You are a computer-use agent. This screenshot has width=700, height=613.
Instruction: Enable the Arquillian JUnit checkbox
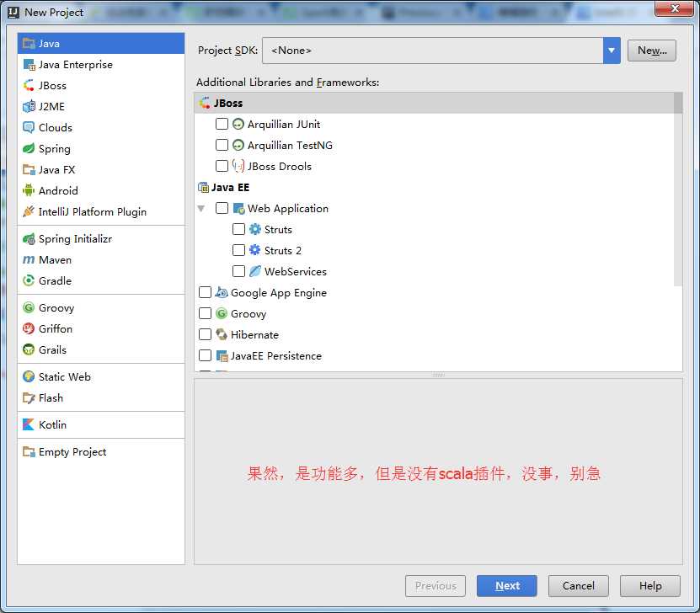pos(222,124)
